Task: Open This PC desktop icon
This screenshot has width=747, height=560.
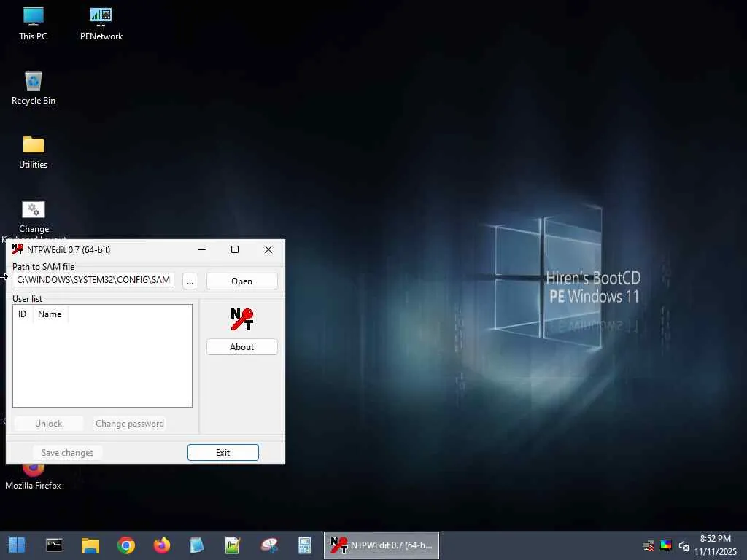Action: tap(34, 24)
